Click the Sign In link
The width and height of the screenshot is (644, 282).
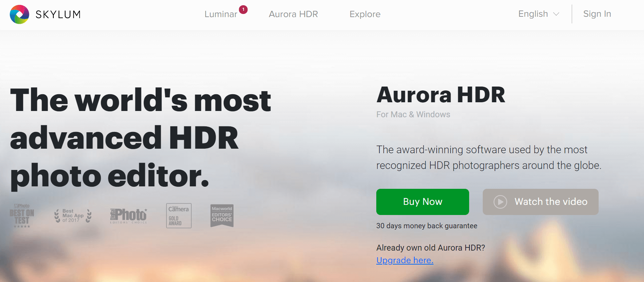(x=597, y=14)
